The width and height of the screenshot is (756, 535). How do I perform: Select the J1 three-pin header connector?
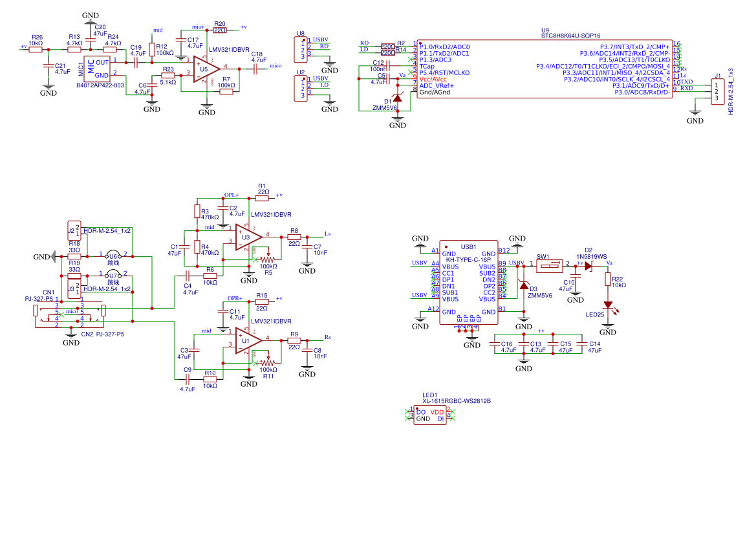coord(717,91)
